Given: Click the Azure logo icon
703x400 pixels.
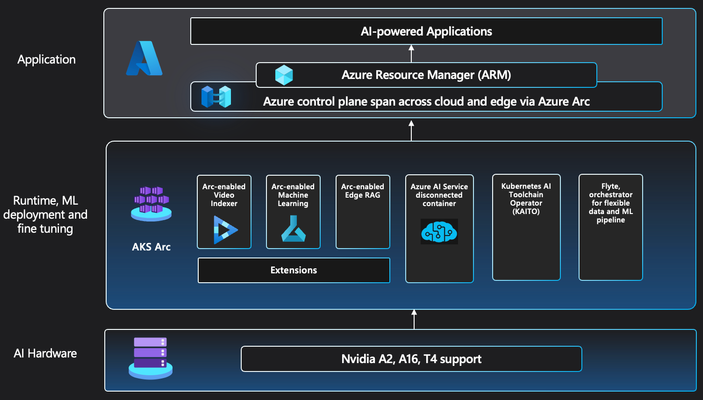Looking at the screenshot, I should click(x=144, y=58).
